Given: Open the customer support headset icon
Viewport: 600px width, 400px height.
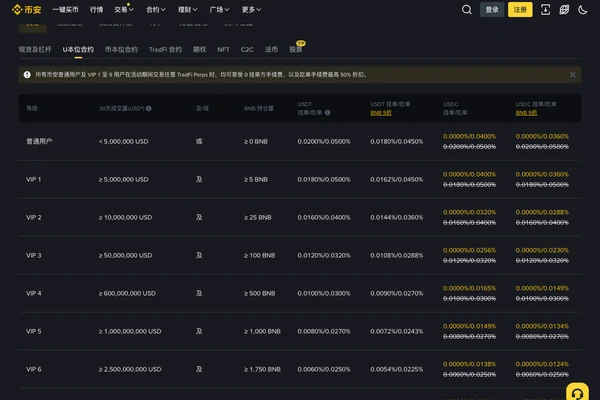Looking at the screenshot, I should click(577, 392).
